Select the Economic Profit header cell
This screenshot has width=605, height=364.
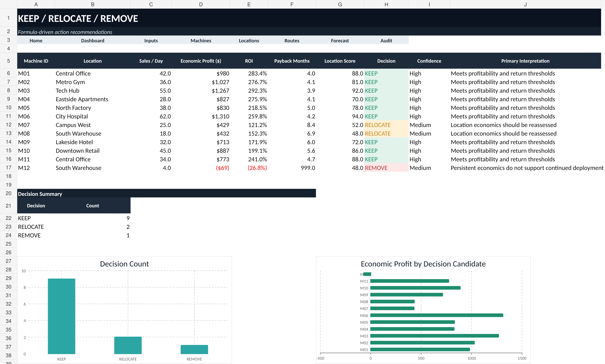click(x=201, y=61)
